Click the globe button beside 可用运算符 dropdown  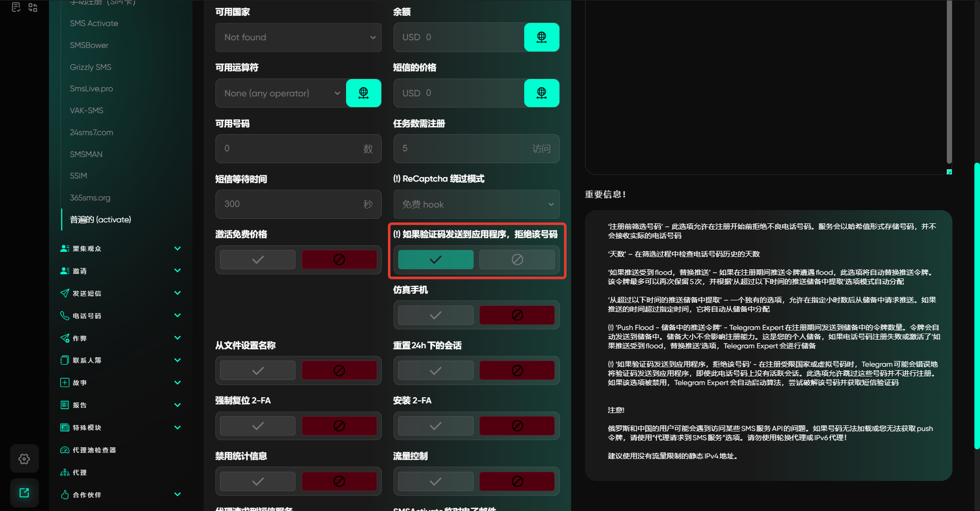coord(363,93)
